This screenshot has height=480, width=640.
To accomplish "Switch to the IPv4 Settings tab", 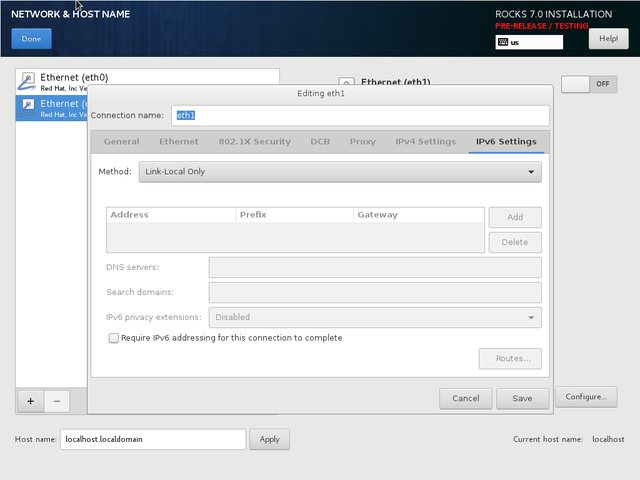I will click(x=425, y=142).
